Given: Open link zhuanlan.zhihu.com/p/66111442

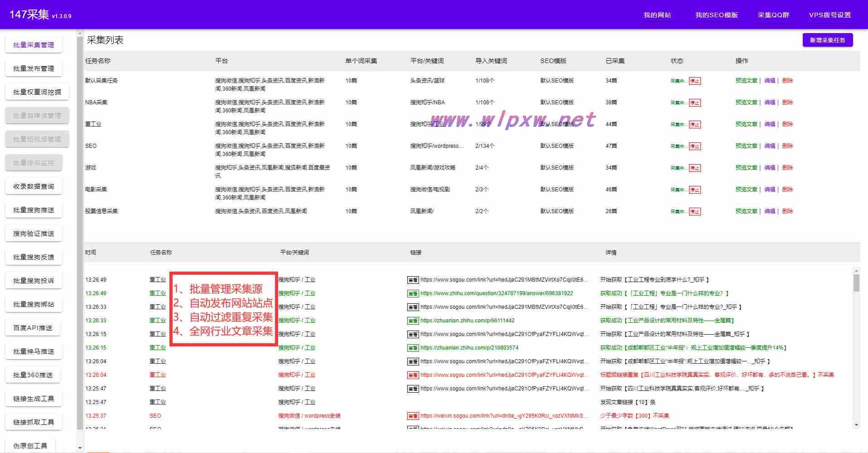Looking at the screenshot, I should point(468,321).
